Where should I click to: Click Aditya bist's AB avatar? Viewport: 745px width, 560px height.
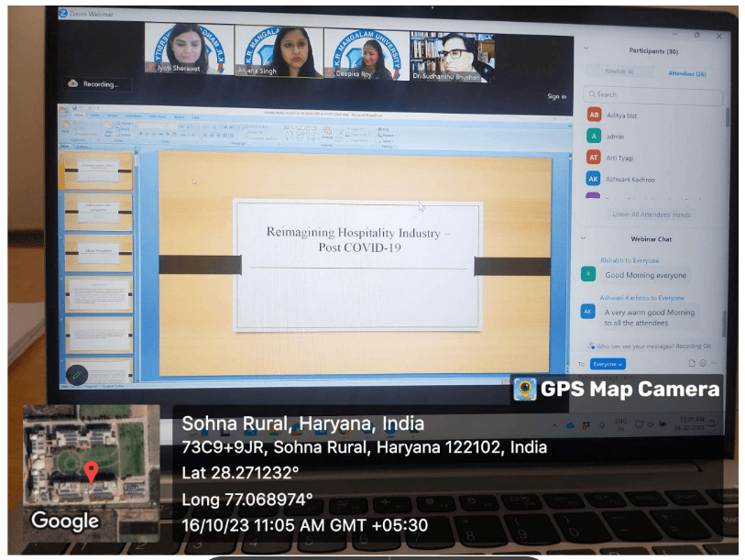tap(594, 115)
